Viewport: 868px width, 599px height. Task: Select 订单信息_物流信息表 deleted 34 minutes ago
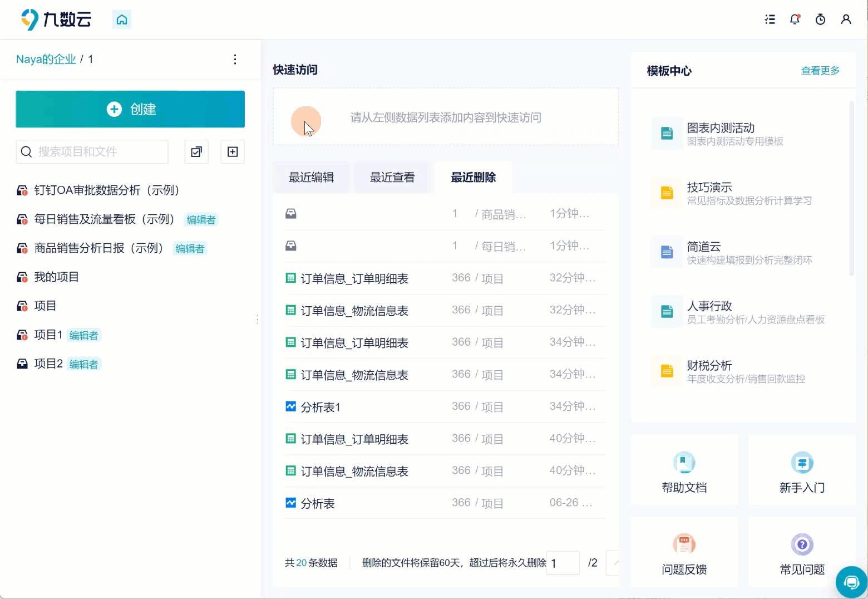click(x=445, y=375)
